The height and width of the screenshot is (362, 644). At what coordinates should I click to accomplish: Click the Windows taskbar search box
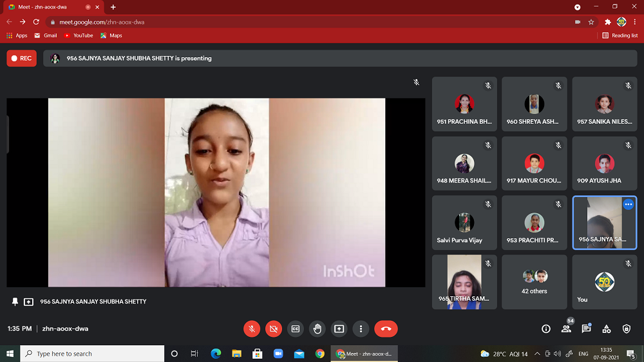point(93,354)
